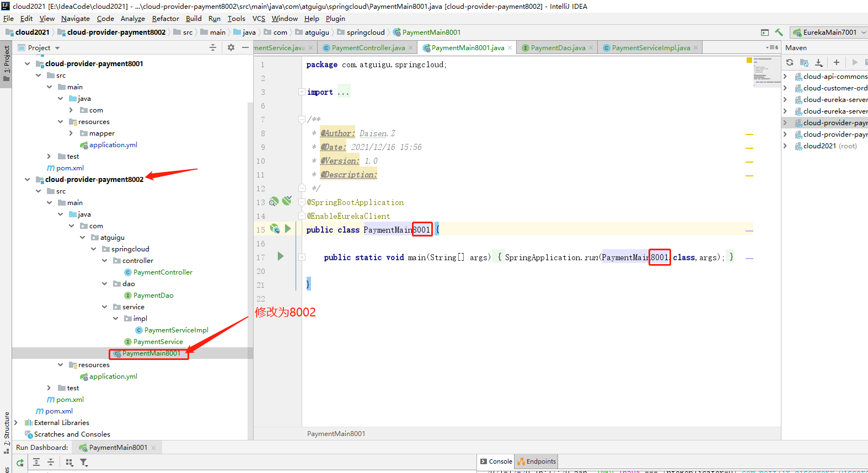Click cloud2021 breadcrumb in navigation bar
The height and width of the screenshot is (473, 868).
(28, 33)
